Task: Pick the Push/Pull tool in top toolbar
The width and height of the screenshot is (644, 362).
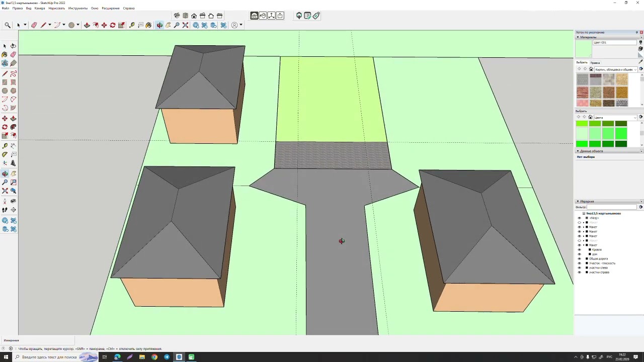Action: [x=87, y=25]
